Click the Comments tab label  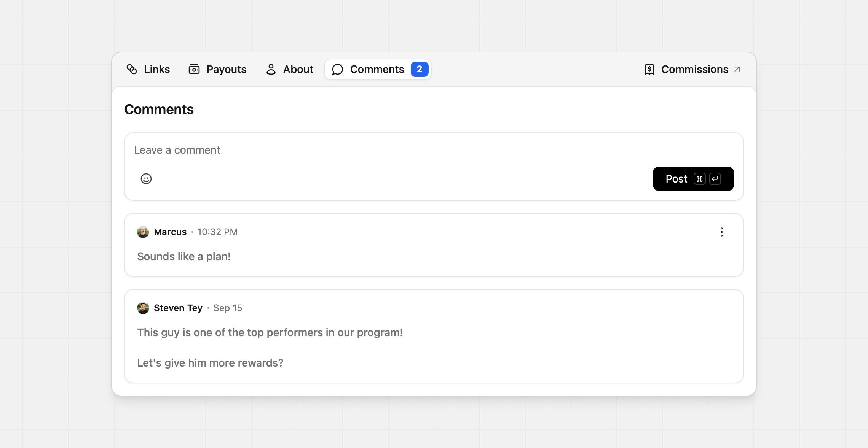click(377, 69)
